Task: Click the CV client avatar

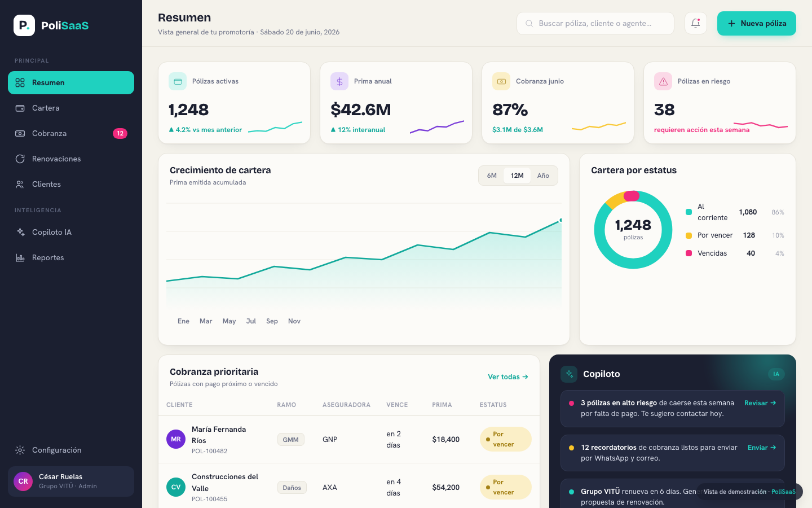Action: point(176,487)
